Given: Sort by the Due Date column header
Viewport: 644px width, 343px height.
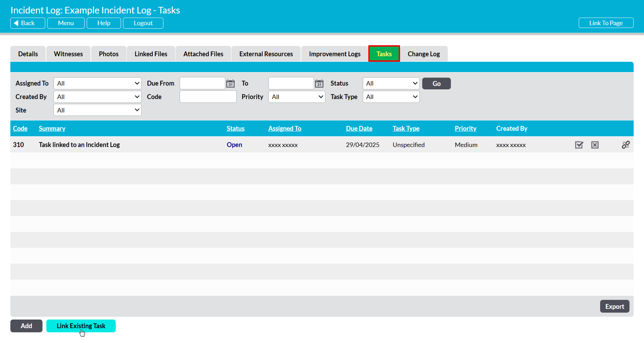Looking at the screenshot, I should (x=359, y=128).
